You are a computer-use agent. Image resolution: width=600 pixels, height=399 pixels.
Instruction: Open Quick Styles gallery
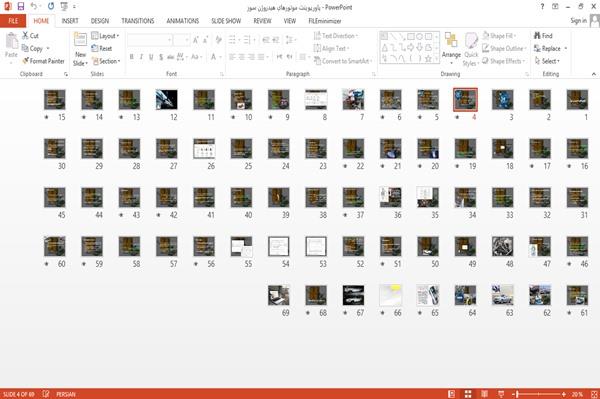point(471,50)
